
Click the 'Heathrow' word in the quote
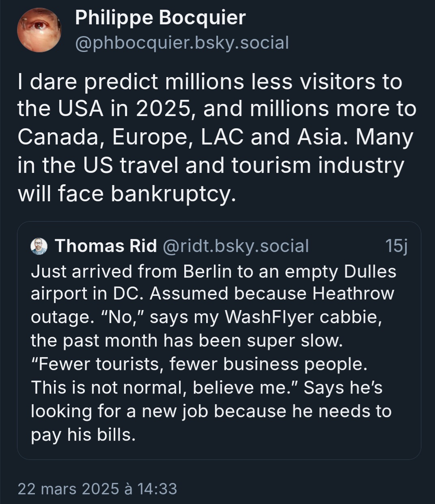click(x=353, y=293)
